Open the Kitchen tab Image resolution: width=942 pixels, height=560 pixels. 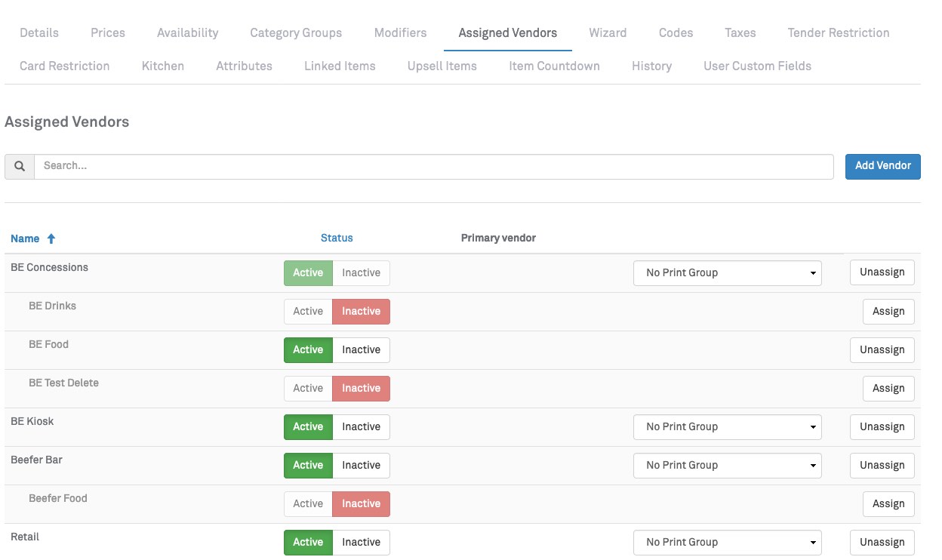[x=163, y=66]
